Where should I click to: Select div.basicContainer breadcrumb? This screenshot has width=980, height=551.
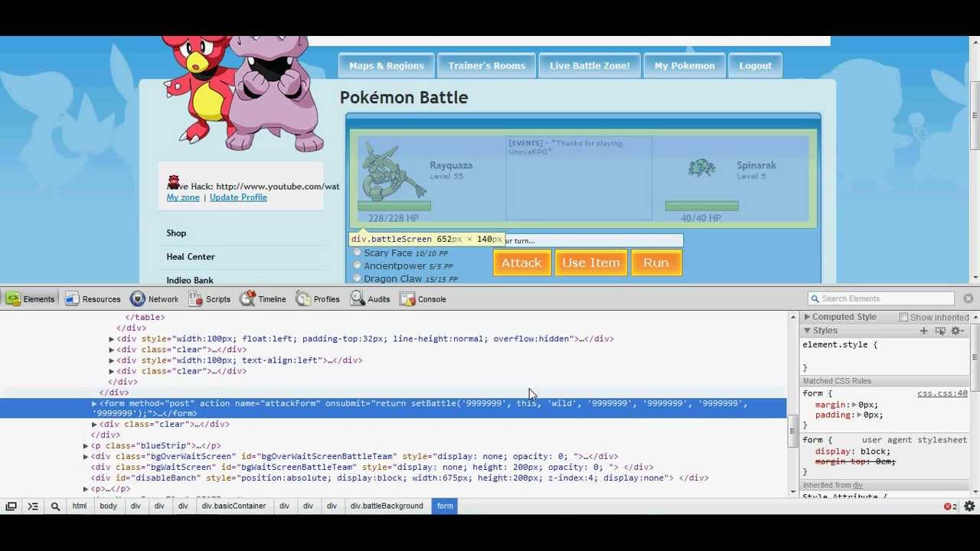pos(234,506)
